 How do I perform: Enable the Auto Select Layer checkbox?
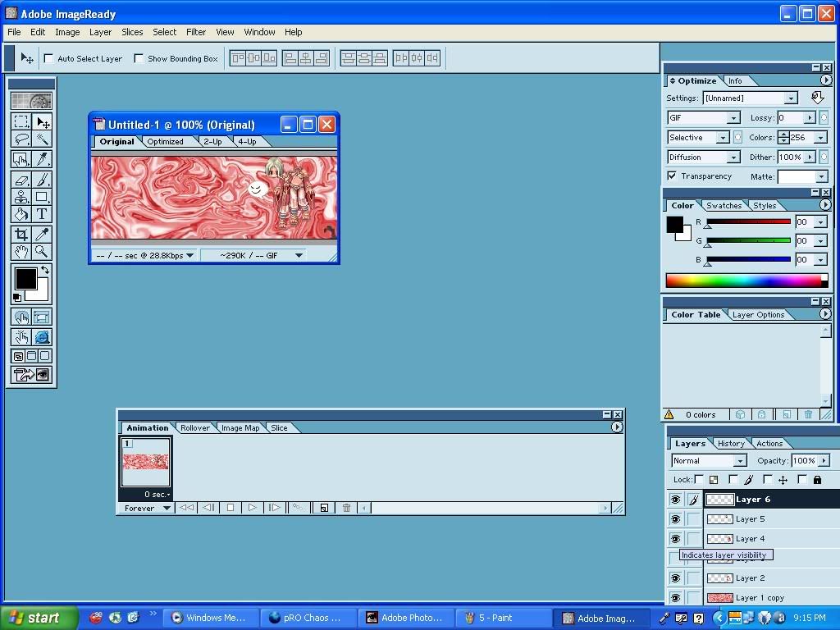(x=48, y=58)
